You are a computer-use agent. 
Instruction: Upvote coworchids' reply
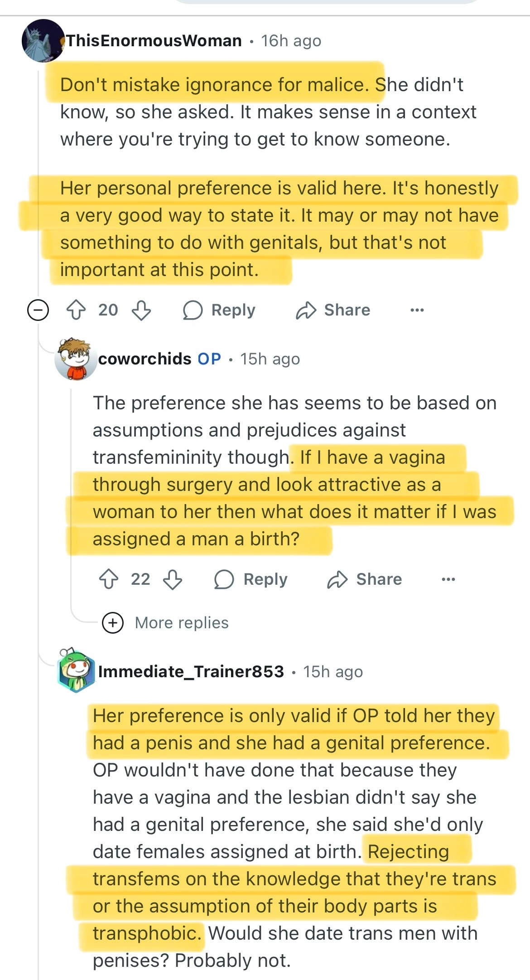click(x=109, y=579)
